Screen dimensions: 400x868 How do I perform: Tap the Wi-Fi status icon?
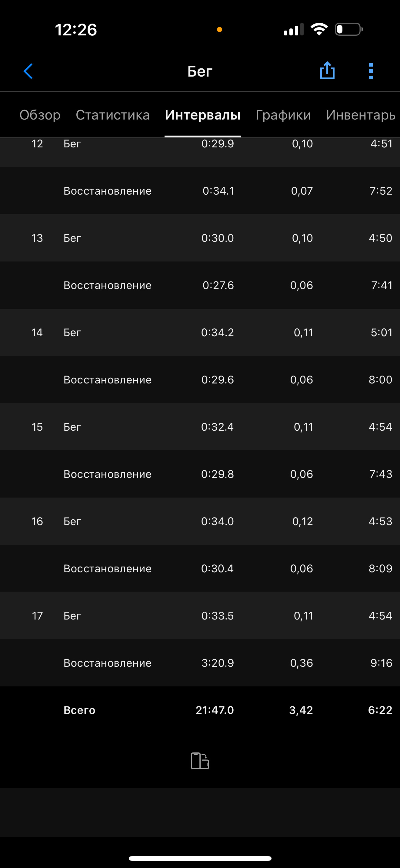319,29
